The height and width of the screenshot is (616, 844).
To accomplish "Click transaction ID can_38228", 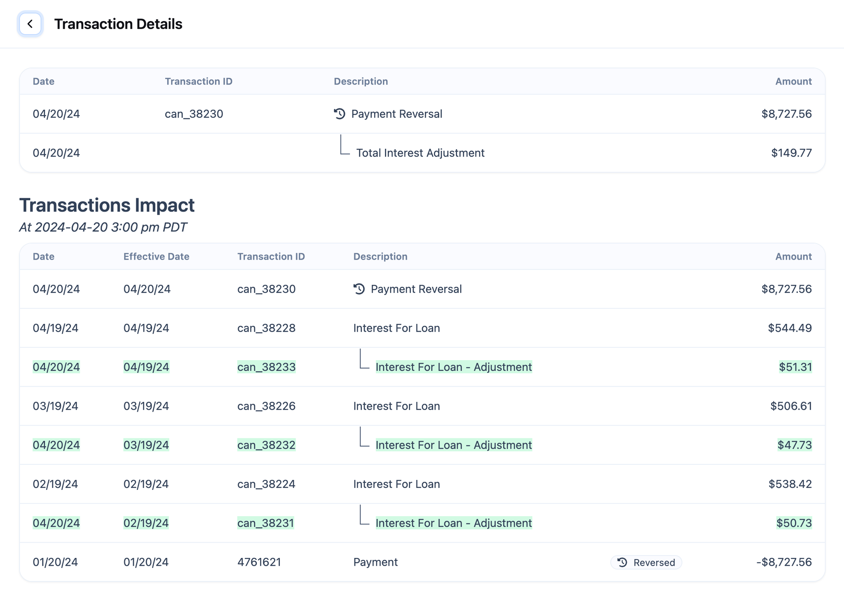I will tap(266, 328).
